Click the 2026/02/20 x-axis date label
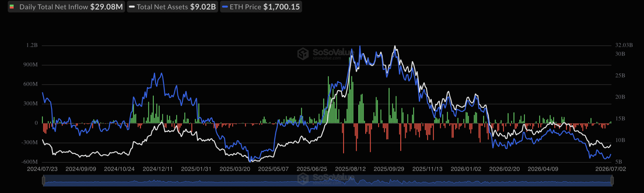The height and width of the screenshot is (193, 644). pos(504,169)
